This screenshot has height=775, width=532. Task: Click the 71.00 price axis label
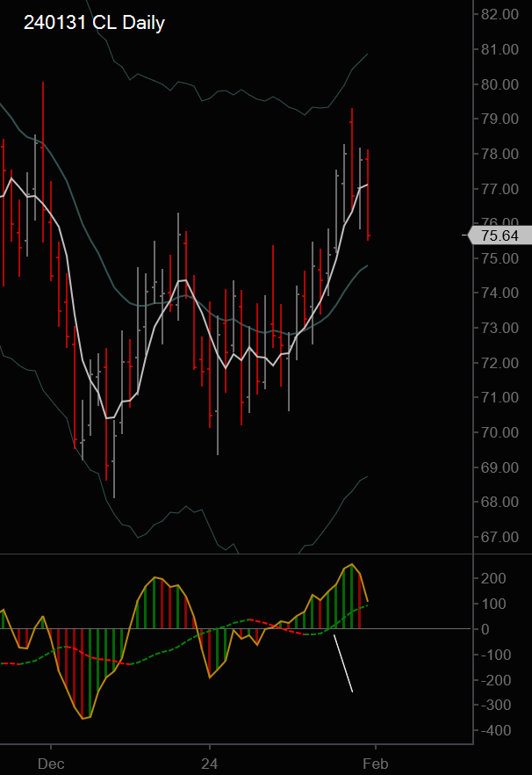coord(500,397)
